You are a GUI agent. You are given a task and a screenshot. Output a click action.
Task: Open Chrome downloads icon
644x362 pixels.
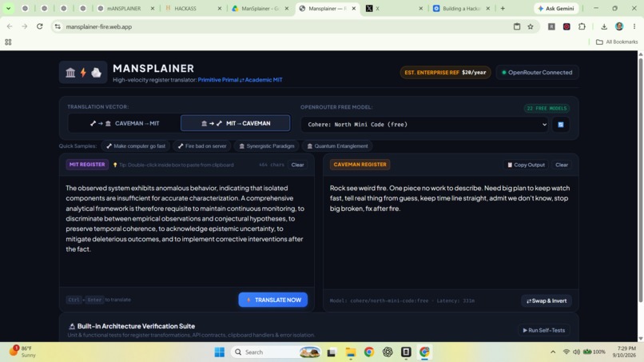604,26
